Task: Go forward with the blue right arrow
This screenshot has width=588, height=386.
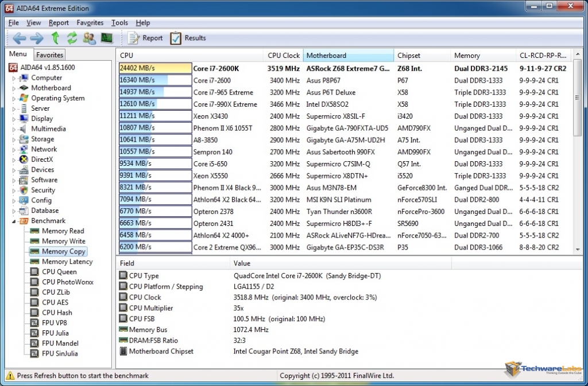Action: 37,38
